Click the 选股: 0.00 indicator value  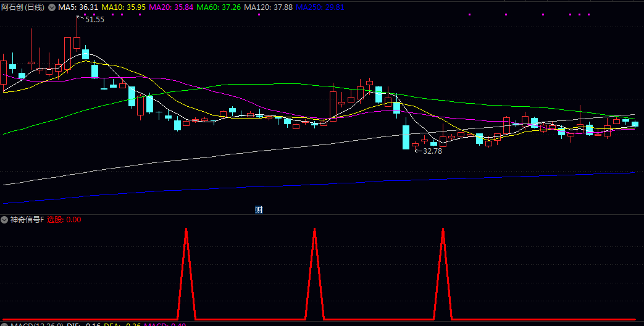[x=64, y=220]
